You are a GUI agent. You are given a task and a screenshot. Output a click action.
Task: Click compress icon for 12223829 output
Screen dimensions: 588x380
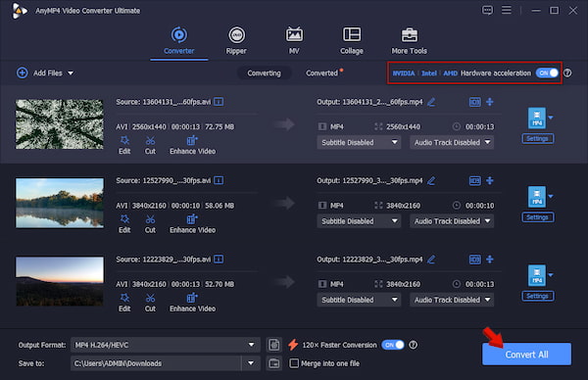click(x=490, y=260)
